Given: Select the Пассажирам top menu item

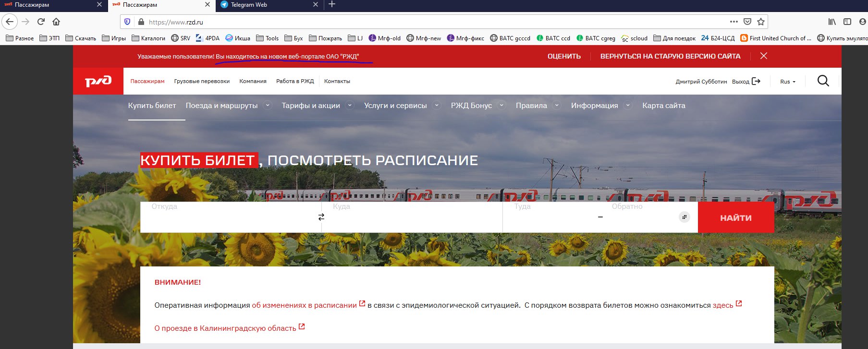Looking at the screenshot, I should tap(147, 81).
